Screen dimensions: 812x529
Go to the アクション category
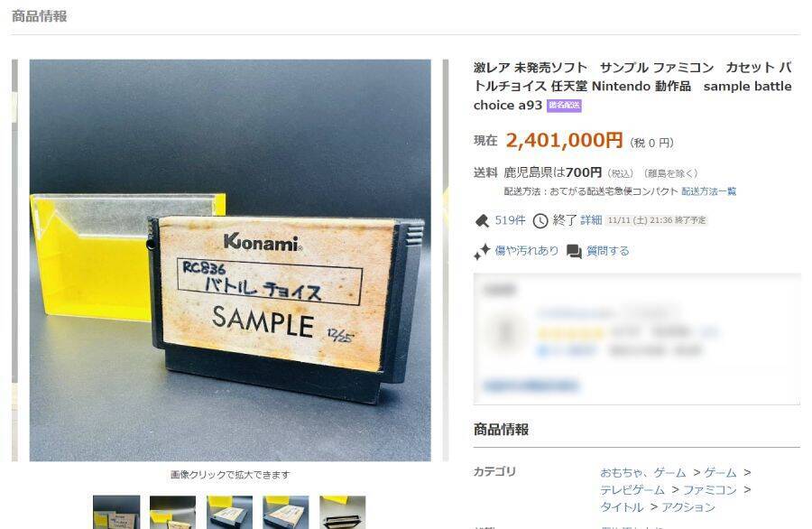point(687,507)
